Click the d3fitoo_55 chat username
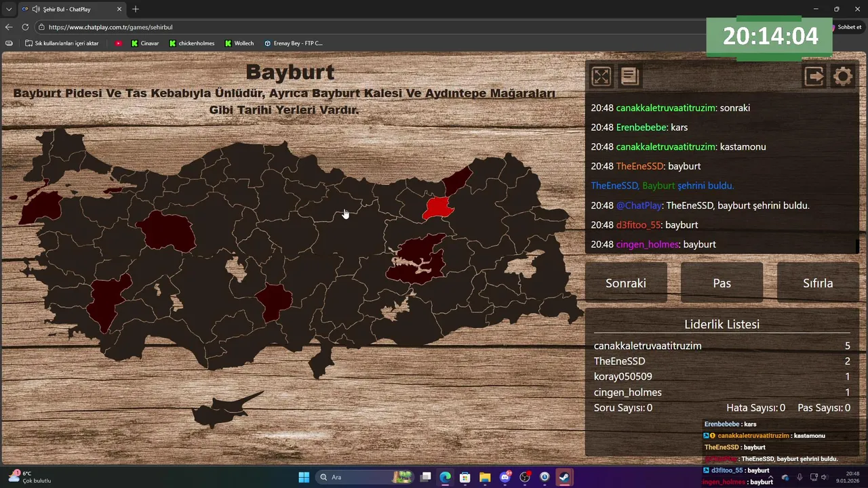This screenshot has width=868, height=488. pyautogui.click(x=638, y=225)
